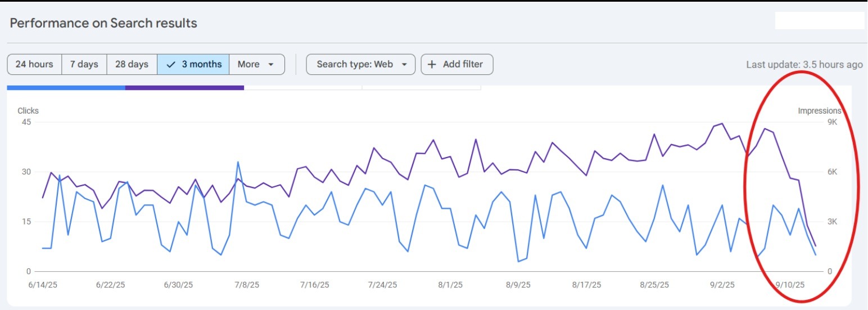Screen dimensions: 868x310
Task: Choose the 28 days date range
Action: (x=132, y=64)
